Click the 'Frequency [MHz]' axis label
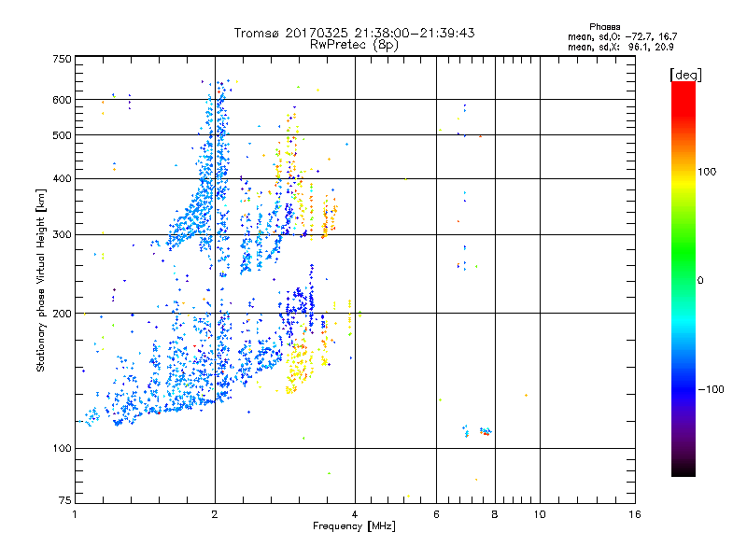The width and height of the screenshot is (747, 560). (354, 526)
